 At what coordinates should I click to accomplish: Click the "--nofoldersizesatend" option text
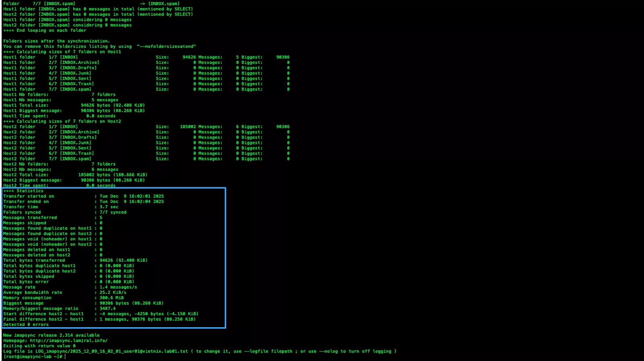tap(166, 47)
